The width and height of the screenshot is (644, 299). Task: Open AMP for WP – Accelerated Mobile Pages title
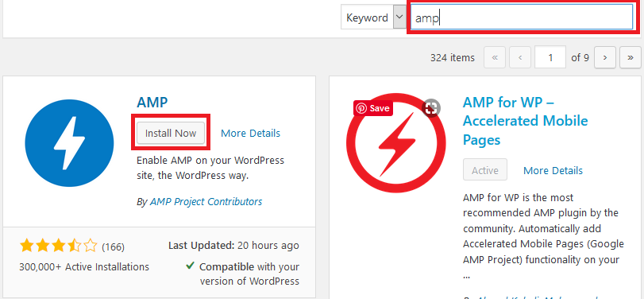point(526,121)
